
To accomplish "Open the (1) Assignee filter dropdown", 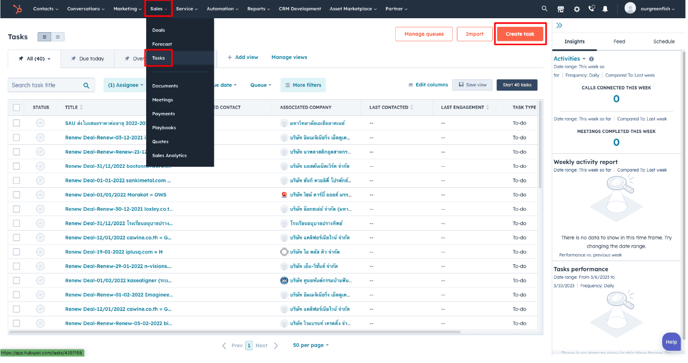I will pos(125,85).
